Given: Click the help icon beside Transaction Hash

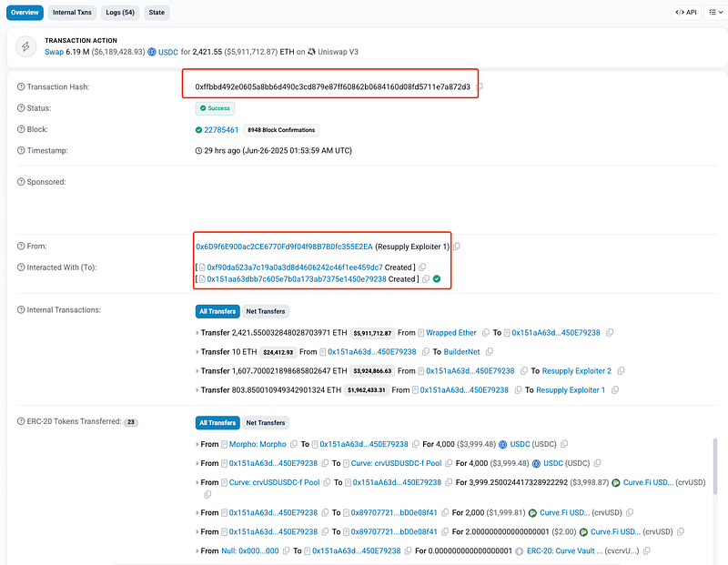Looking at the screenshot, I should [20, 86].
